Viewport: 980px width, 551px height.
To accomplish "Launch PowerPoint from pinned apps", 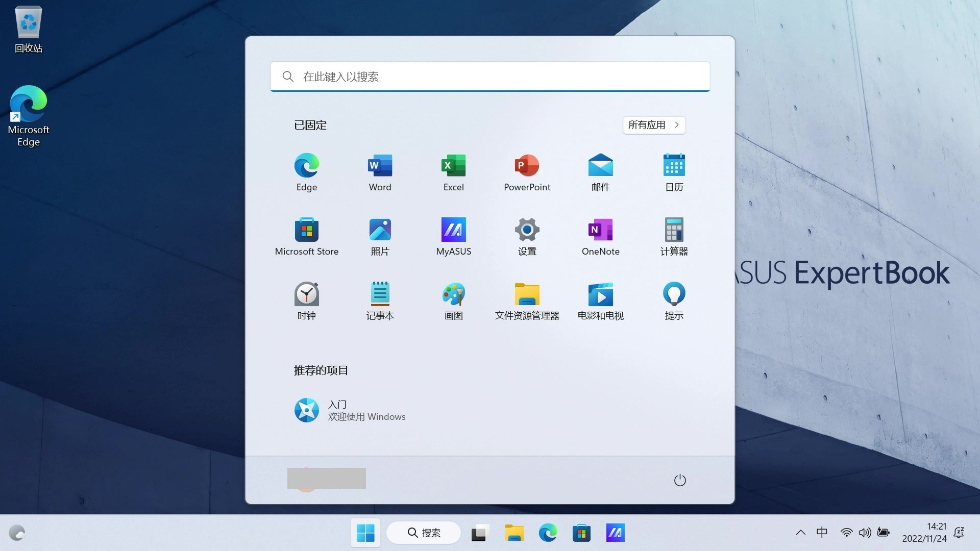I will coord(527,172).
